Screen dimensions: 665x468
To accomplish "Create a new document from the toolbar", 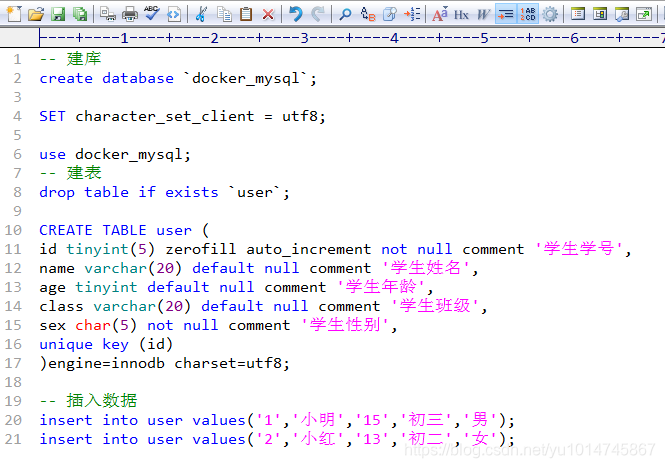I will (x=14, y=14).
